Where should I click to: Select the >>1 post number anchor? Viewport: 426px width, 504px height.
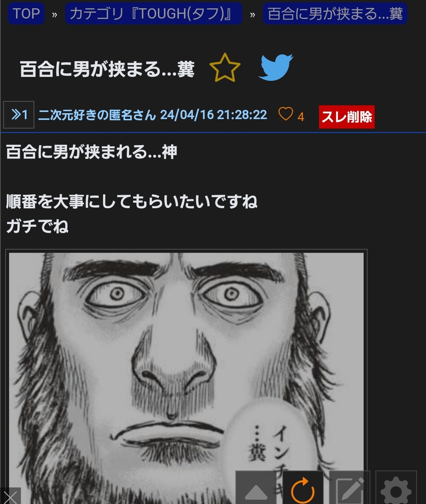pos(19,115)
